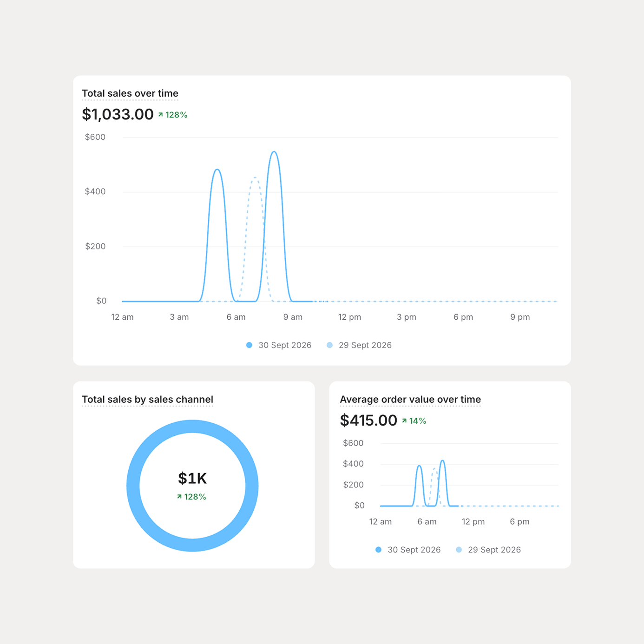Click the 29 Sept 2026 legend dot under Total sales chart
644x644 pixels.
pos(329,345)
